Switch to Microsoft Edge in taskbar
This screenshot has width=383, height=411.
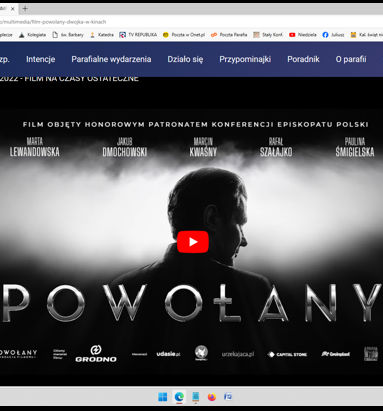[x=179, y=397]
